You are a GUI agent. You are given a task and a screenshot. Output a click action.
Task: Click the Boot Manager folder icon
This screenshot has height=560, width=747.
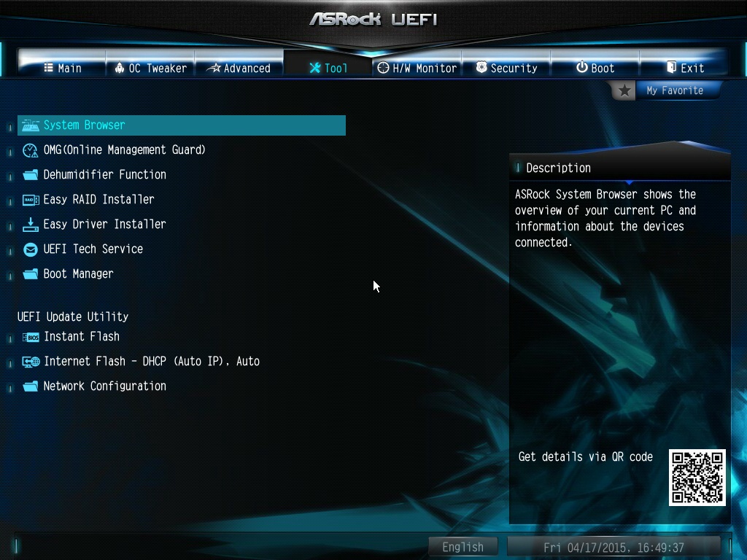click(x=31, y=274)
